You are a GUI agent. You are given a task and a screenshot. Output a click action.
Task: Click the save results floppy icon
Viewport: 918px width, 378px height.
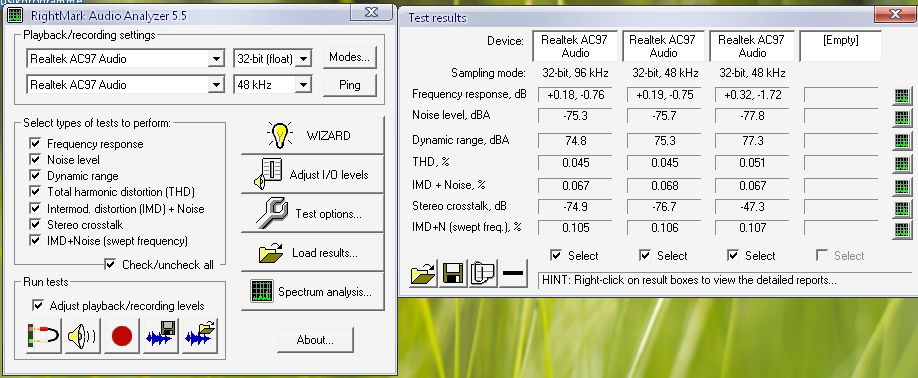pyautogui.click(x=453, y=273)
